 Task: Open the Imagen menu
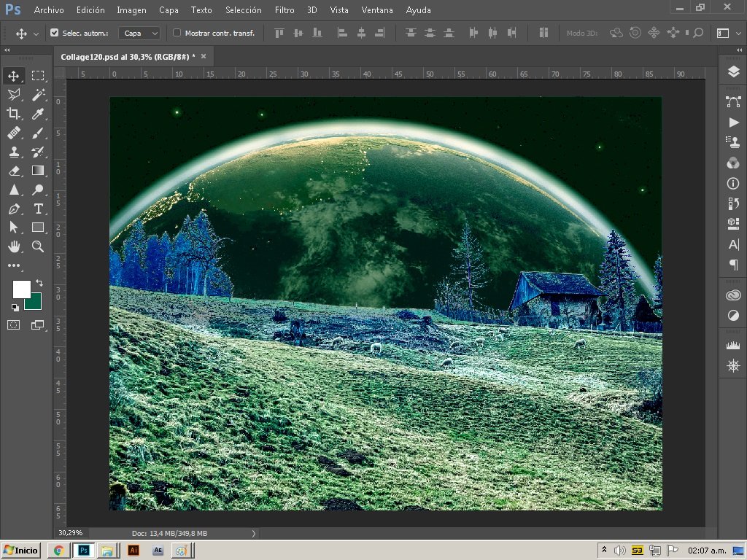click(131, 10)
